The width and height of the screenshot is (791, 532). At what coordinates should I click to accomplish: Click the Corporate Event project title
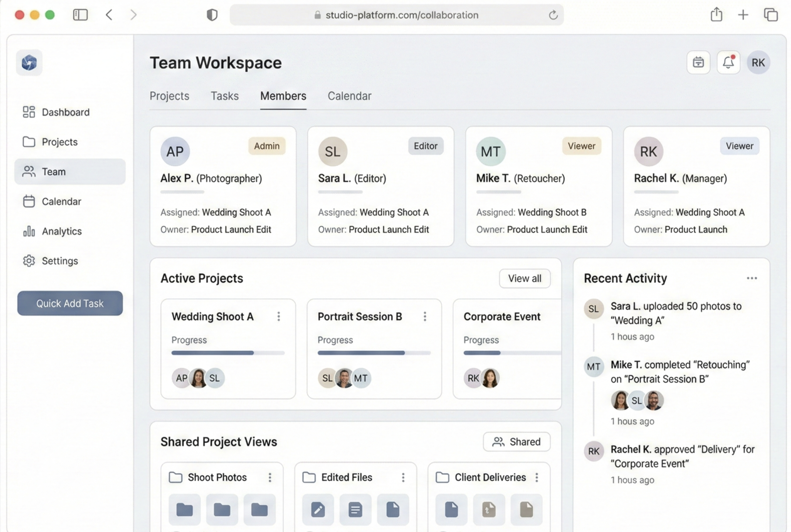(502, 316)
